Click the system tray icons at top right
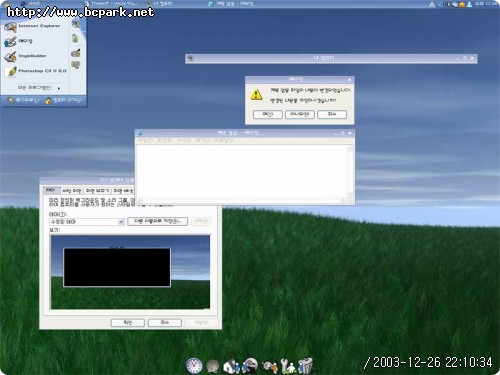The image size is (500, 375). pyautogui.click(x=451, y=4)
